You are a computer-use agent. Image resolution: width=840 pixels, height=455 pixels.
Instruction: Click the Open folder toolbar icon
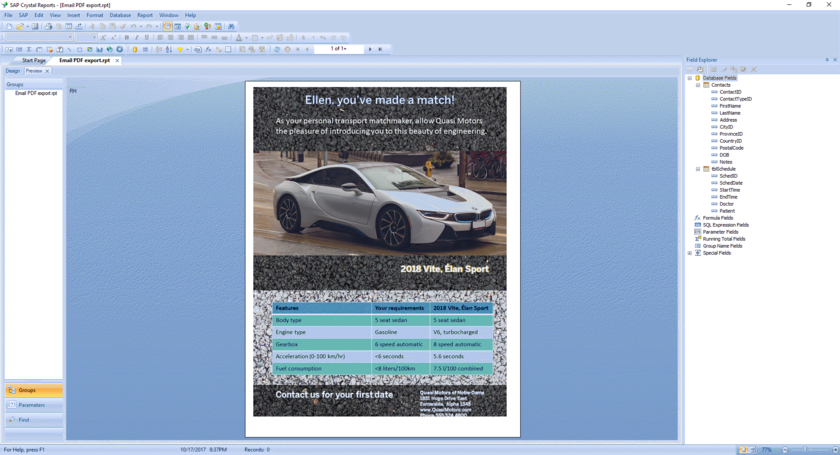(x=20, y=26)
